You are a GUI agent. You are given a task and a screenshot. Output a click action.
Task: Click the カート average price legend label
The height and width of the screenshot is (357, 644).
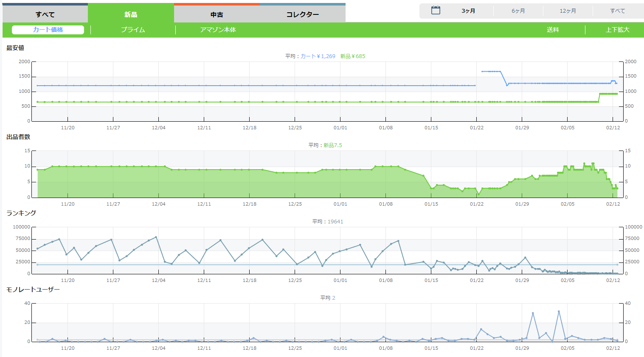tap(318, 56)
